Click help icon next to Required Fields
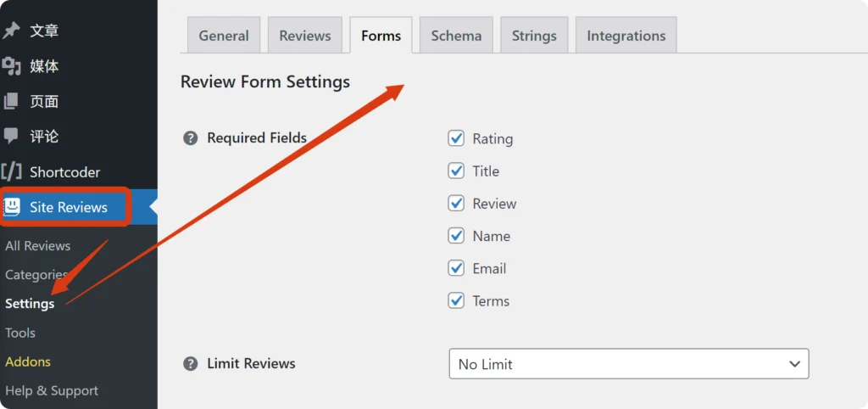This screenshot has height=409, width=868. [x=191, y=137]
